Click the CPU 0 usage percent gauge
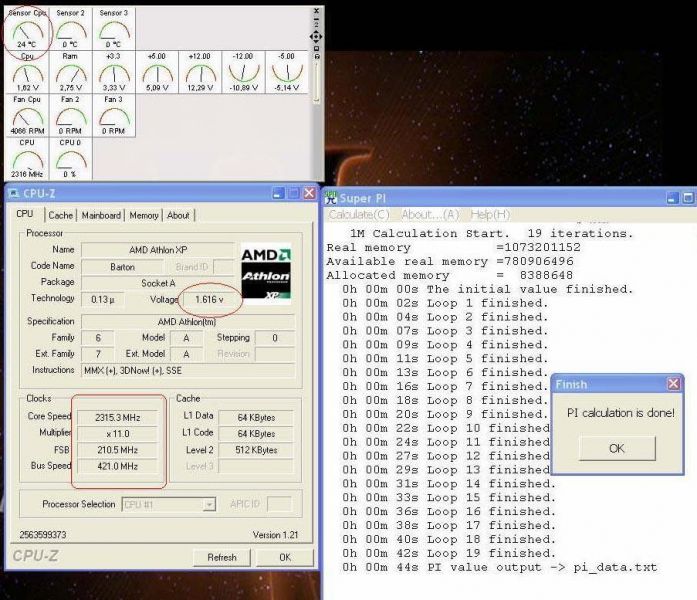Screen dimensions: 697x600 point(70,158)
